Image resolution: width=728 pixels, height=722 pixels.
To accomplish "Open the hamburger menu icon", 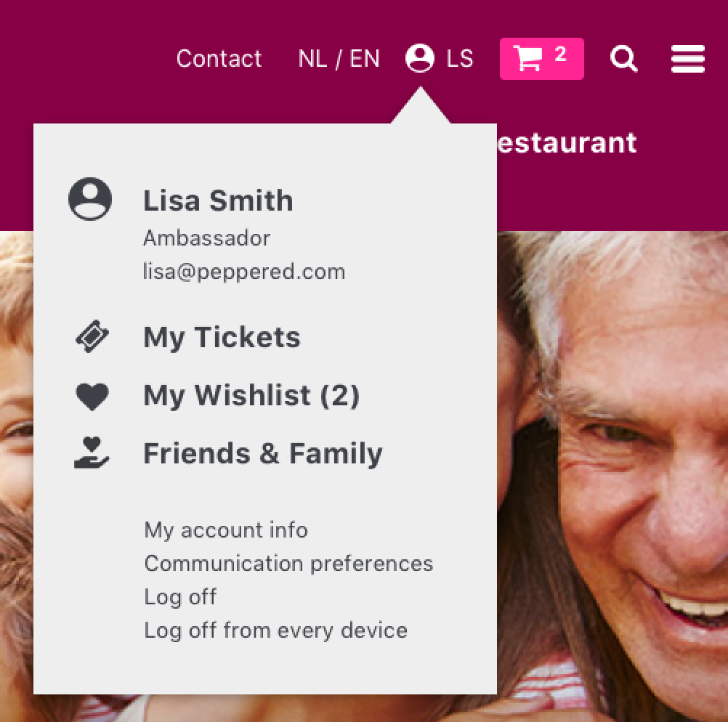I will point(687,59).
